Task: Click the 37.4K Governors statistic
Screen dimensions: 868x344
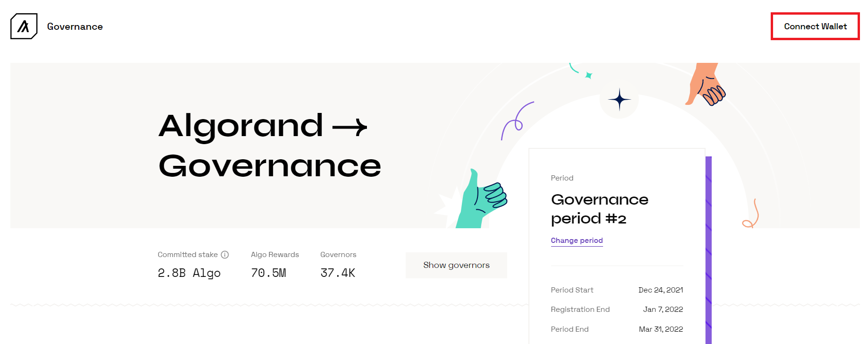Action: (338, 273)
